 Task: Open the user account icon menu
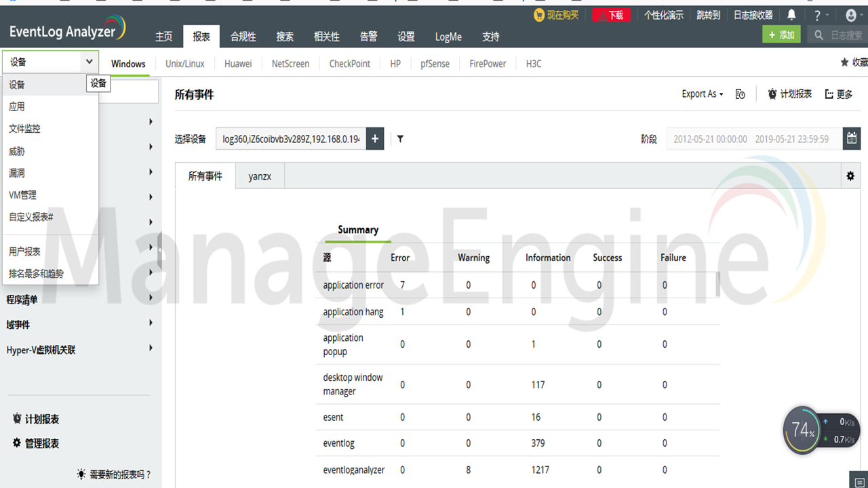pos(851,14)
